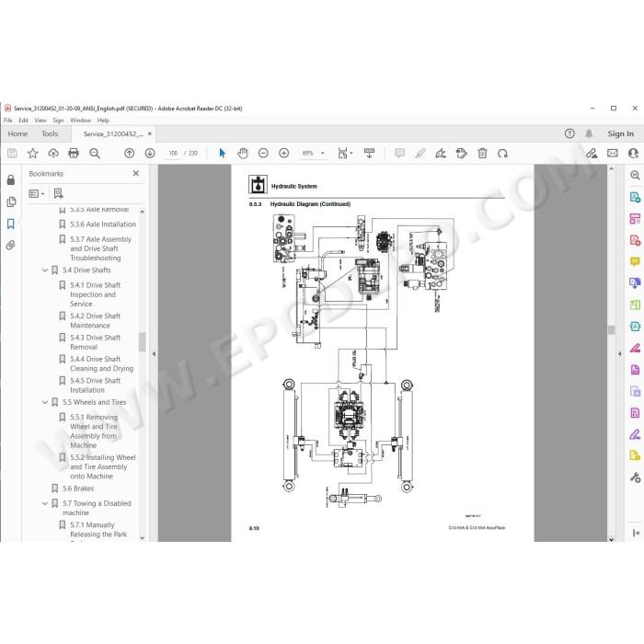This screenshot has width=644, height=644.
Task: Click the bookmarks panel scrollbar thumb
Action: point(142,341)
